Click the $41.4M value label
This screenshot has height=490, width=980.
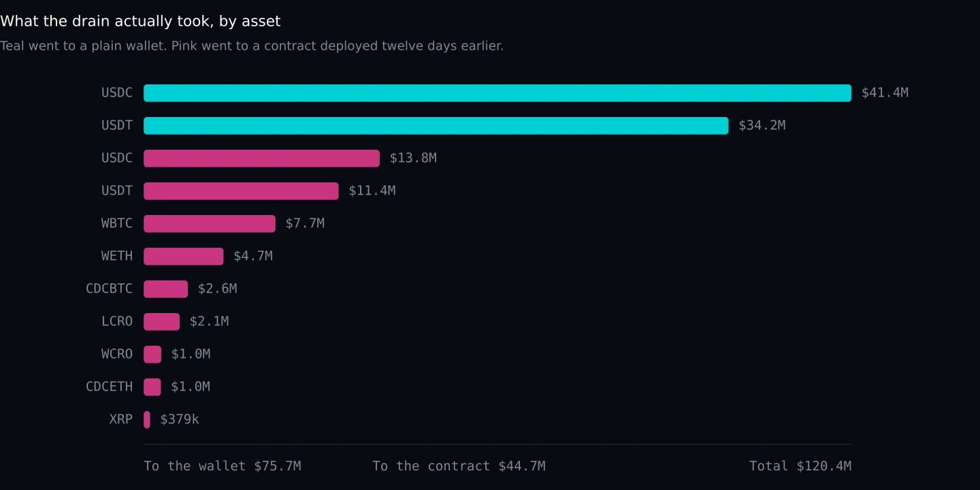point(885,93)
